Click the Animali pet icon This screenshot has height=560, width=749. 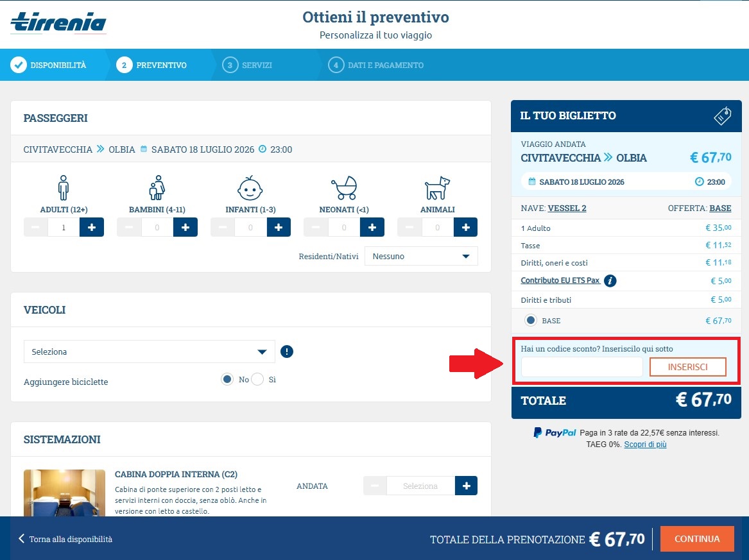point(437,189)
